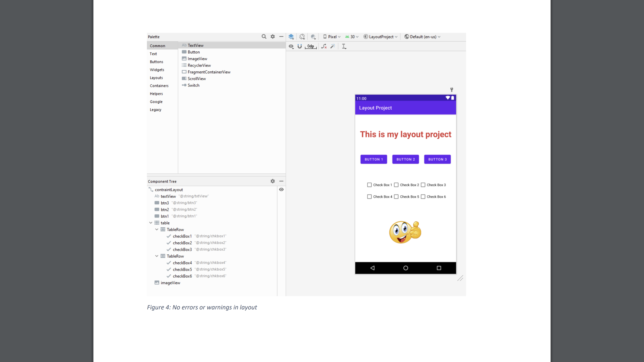Open Component Tree settings gear
644x362 pixels.
click(x=273, y=181)
